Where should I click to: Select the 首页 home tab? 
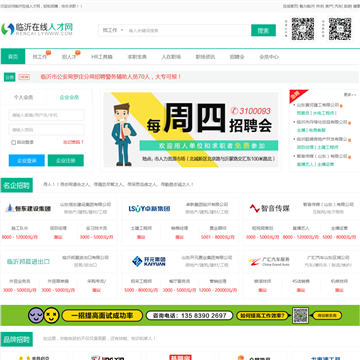point(13,57)
